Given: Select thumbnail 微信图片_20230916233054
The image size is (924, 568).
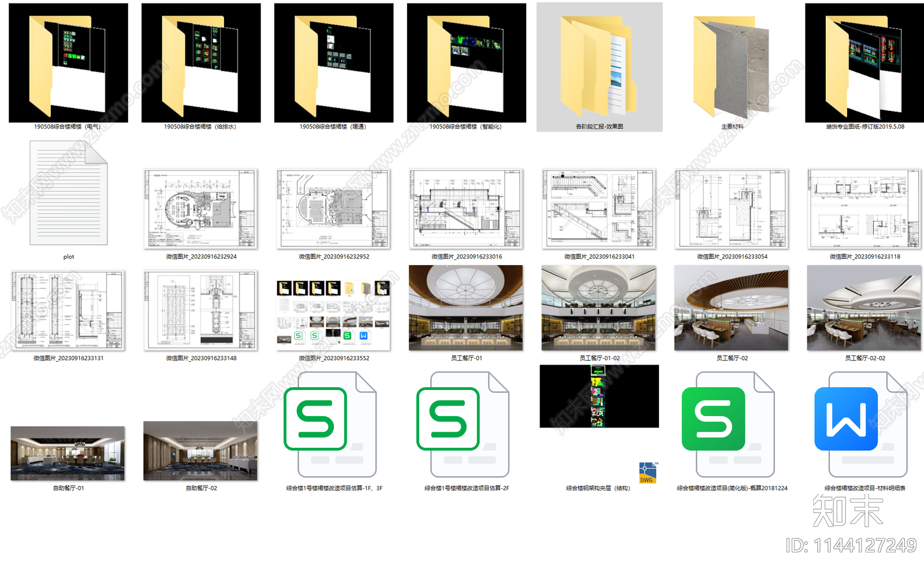Looking at the screenshot, I should [732, 209].
